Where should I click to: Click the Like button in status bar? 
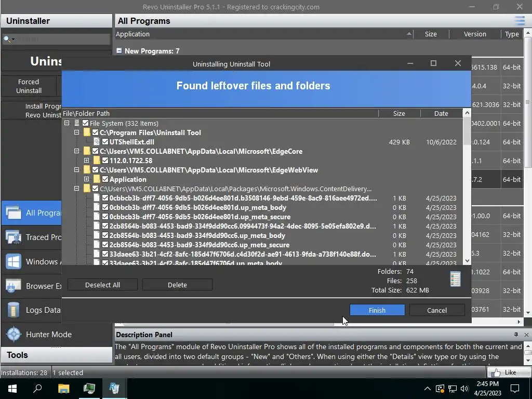coord(509,373)
